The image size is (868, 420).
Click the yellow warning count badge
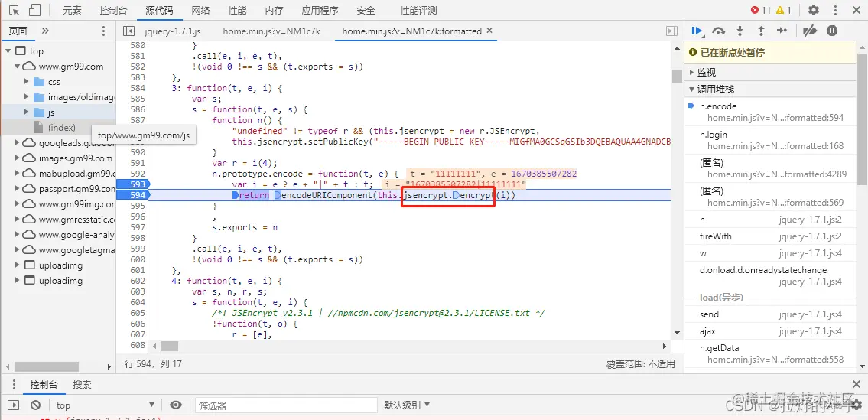783,10
